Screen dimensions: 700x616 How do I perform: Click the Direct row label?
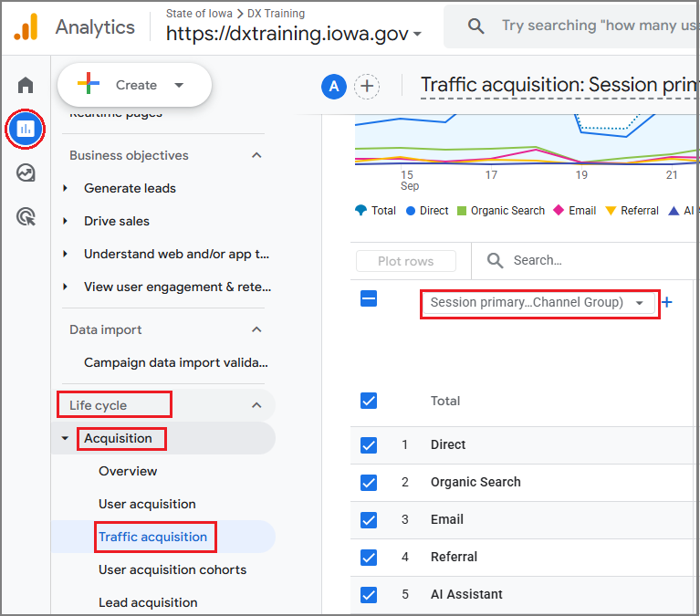448,444
